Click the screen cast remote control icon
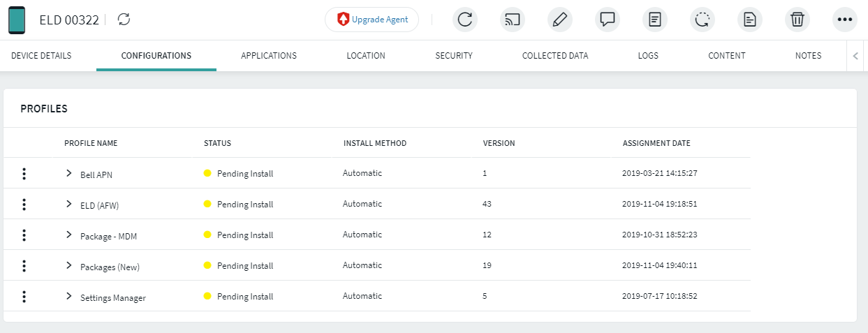Screen dimensions: 868x333 513,20
